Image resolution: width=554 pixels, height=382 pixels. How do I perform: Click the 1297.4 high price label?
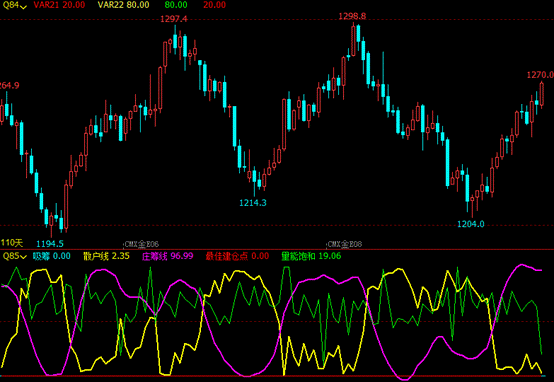point(174,19)
